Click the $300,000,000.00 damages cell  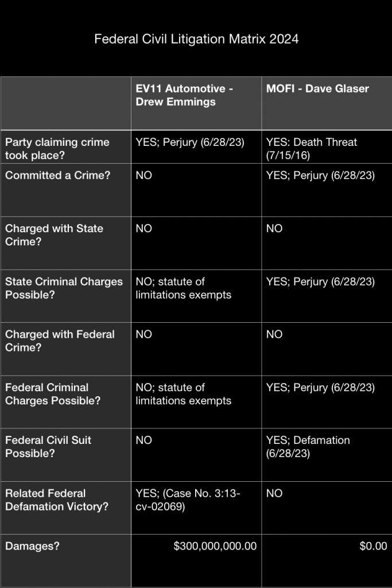(x=215, y=546)
